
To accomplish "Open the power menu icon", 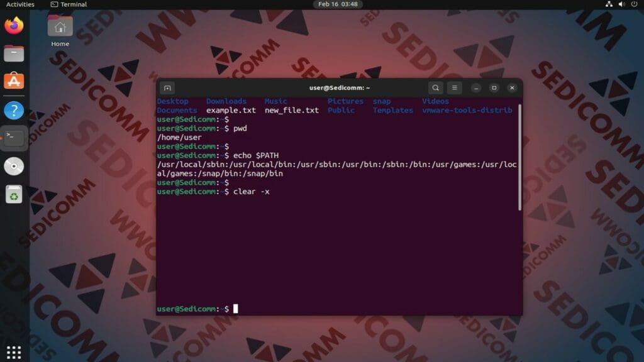I will coord(634,4).
